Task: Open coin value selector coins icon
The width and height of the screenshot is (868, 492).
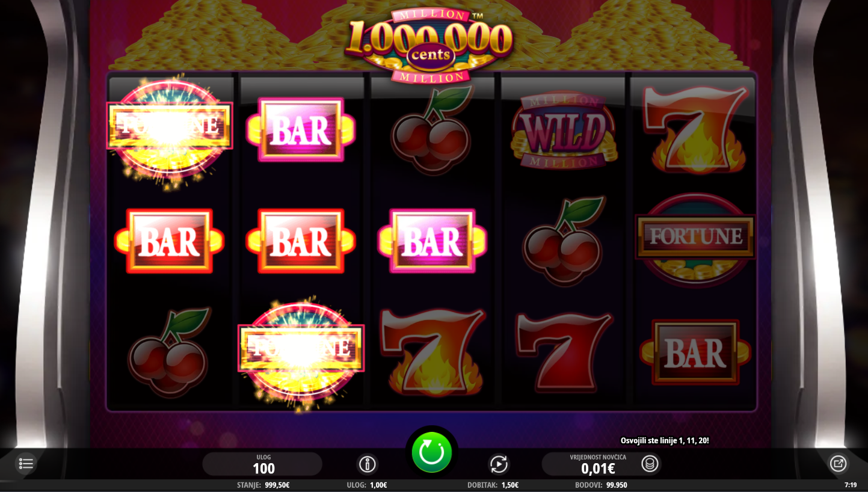Action: (650, 464)
